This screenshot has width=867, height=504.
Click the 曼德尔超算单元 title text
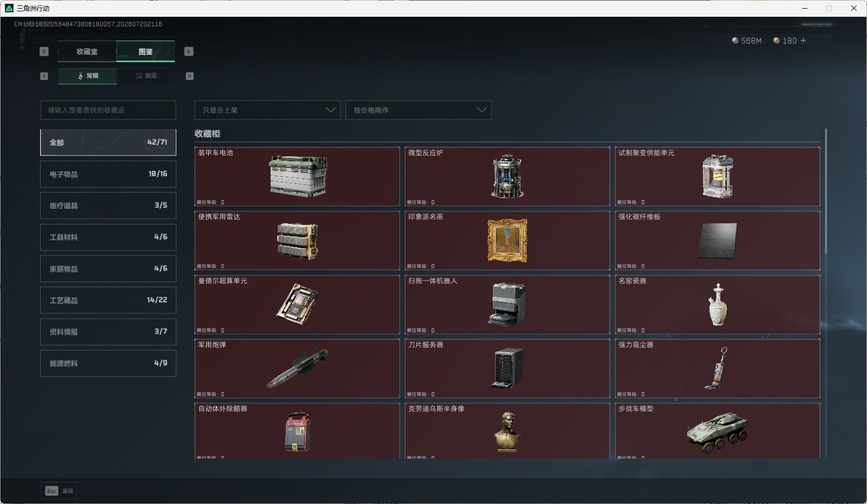(x=222, y=281)
